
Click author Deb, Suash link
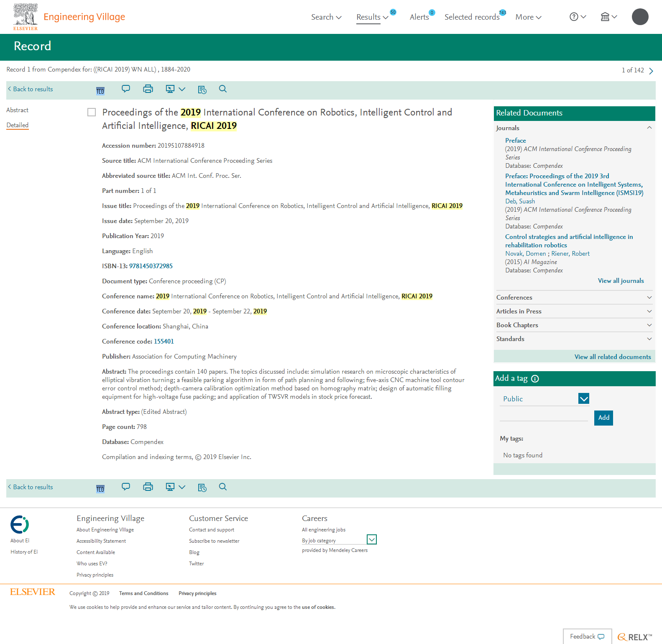click(x=520, y=201)
